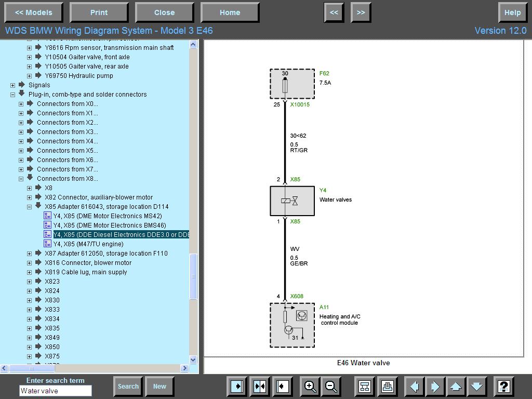The image size is (532, 399).
Task: Select Connectors from X3... tree row
Action: click(x=67, y=131)
